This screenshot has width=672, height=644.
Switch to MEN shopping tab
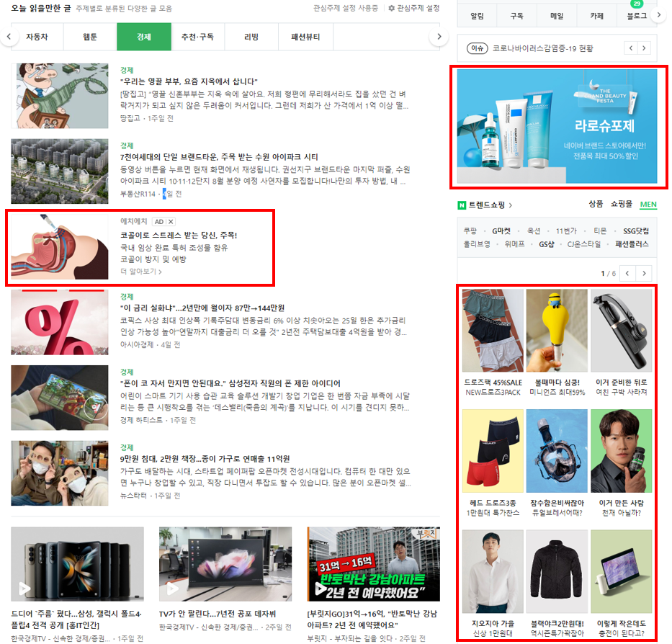(648, 205)
